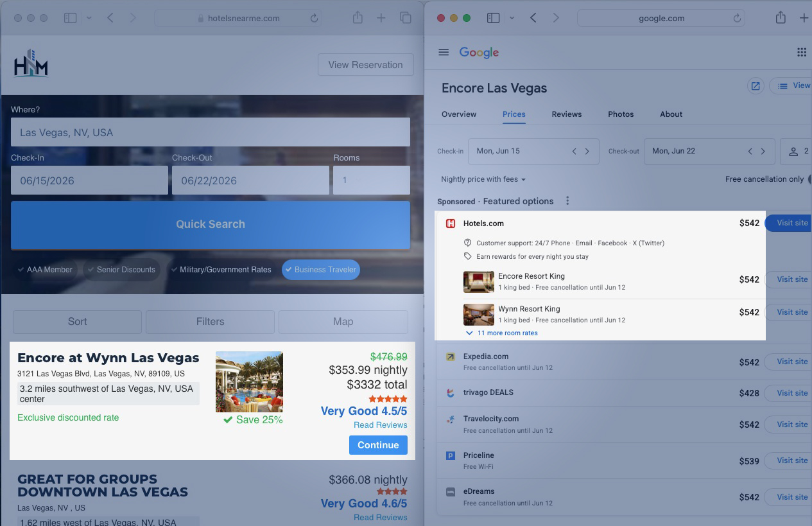Click the trivago DEALS logo icon

[451, 392]
